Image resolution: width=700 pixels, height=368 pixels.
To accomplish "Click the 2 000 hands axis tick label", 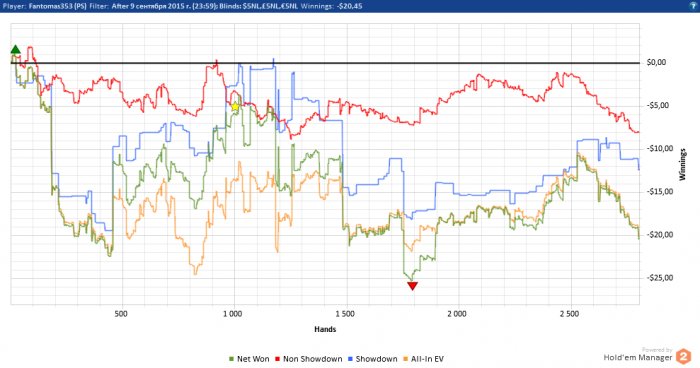I will (x=457, y=314).
